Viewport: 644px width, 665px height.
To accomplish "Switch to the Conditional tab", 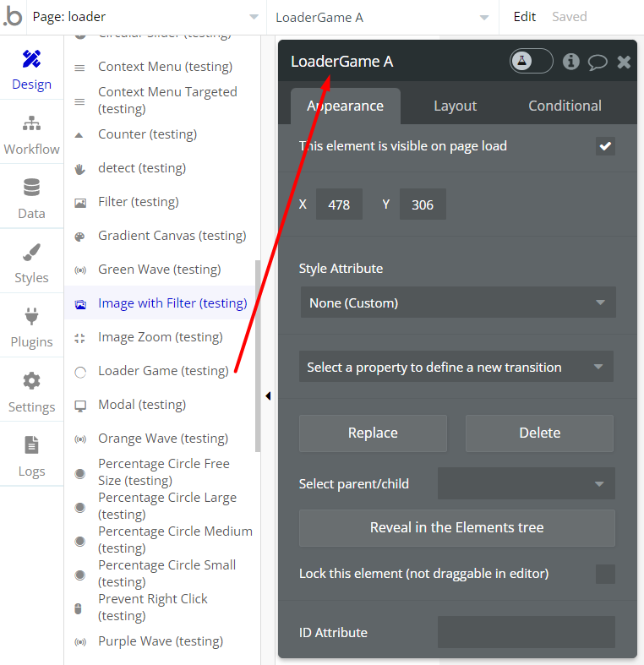I will click(565, 106).
